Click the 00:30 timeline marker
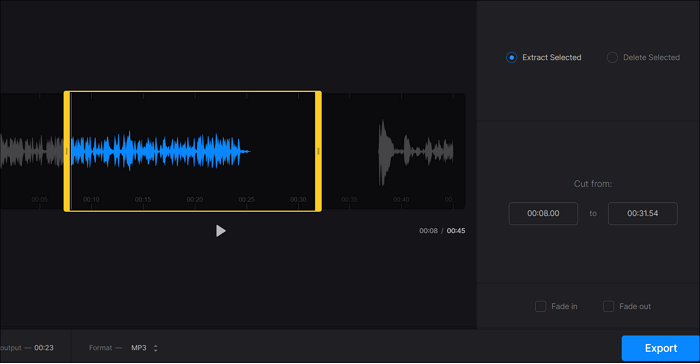The image size is (700, 364). pyautogui.click(x=298, y=200)
